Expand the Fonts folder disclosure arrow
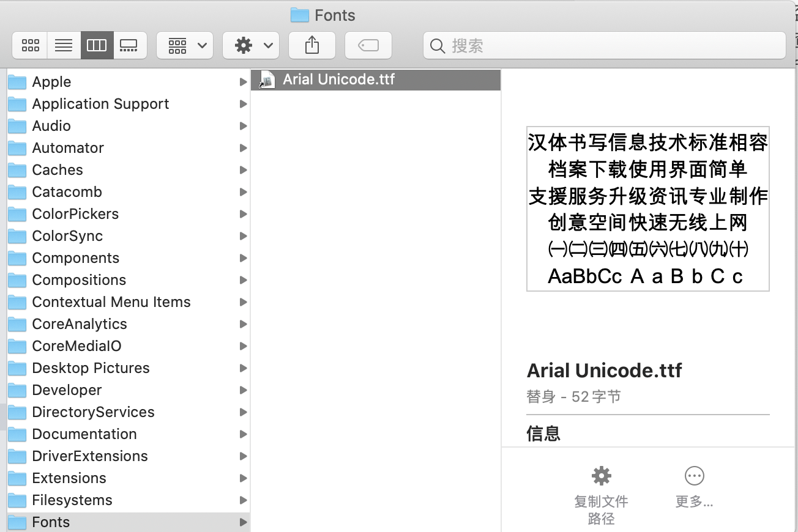This screenshot has width=798, height=532. 244,522
